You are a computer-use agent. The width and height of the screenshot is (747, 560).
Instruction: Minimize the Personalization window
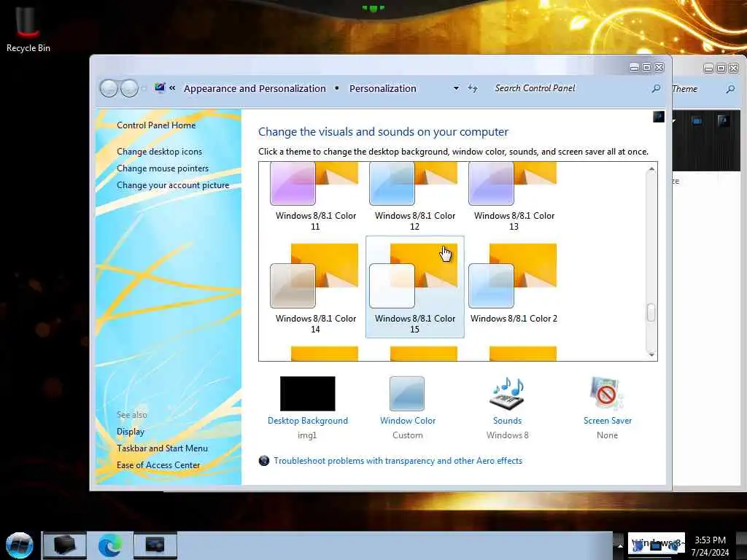pos(634,68)
